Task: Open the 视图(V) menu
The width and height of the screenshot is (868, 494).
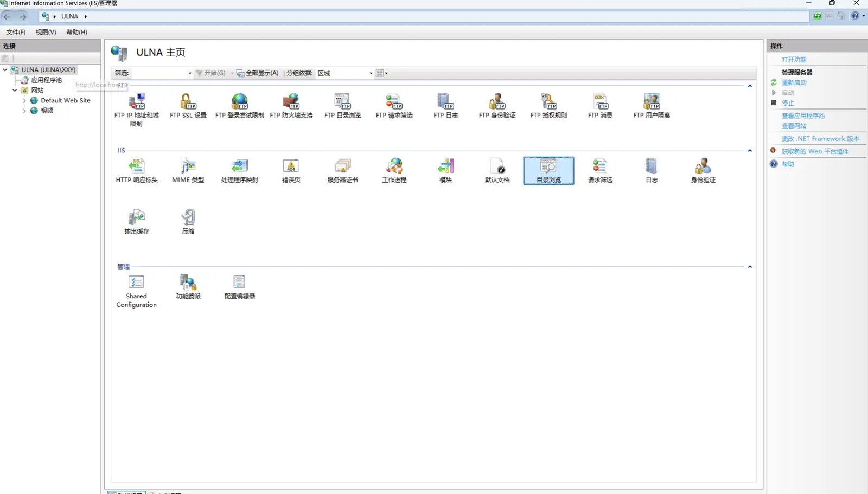Action: (x=46, y=32)
